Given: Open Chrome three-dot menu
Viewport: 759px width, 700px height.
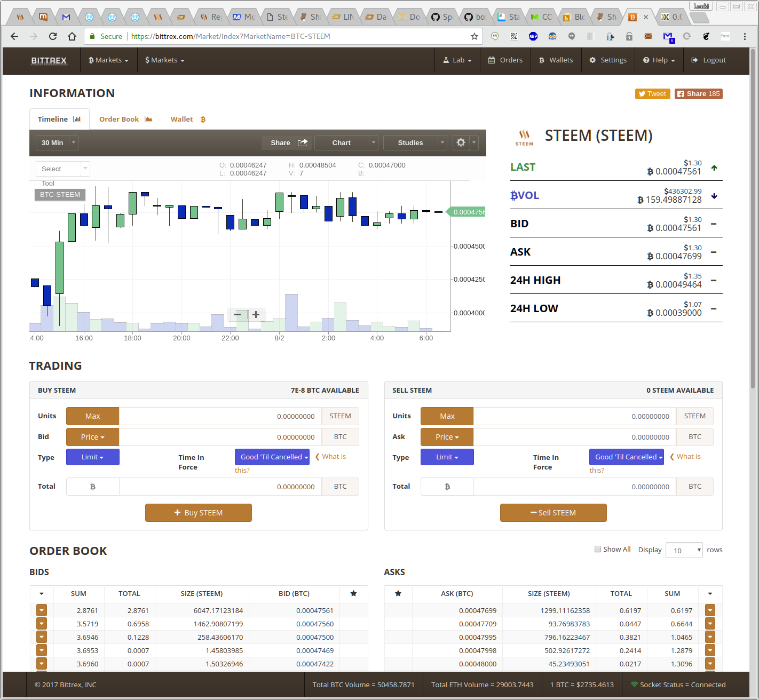Looking at the screenshot, I should [745, 36].
